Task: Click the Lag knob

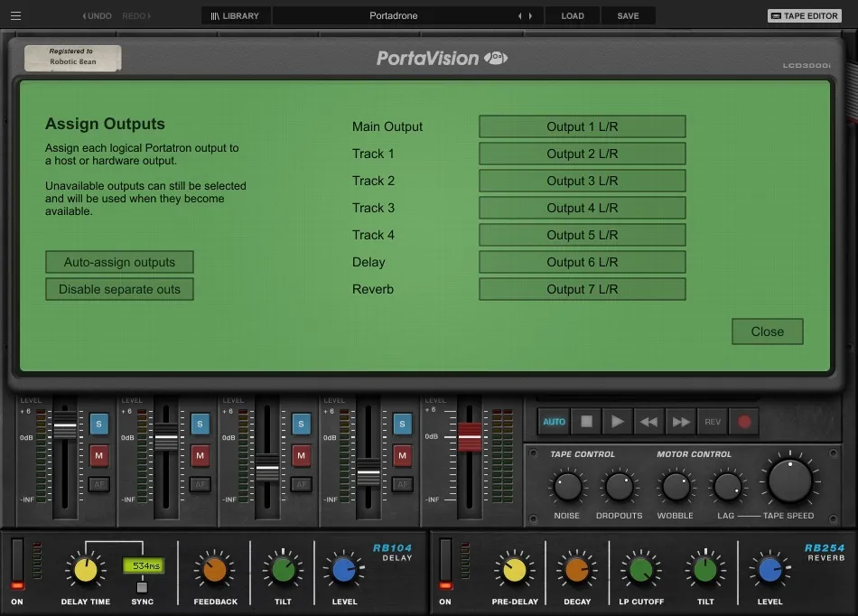Action: [x=728, y=488]
